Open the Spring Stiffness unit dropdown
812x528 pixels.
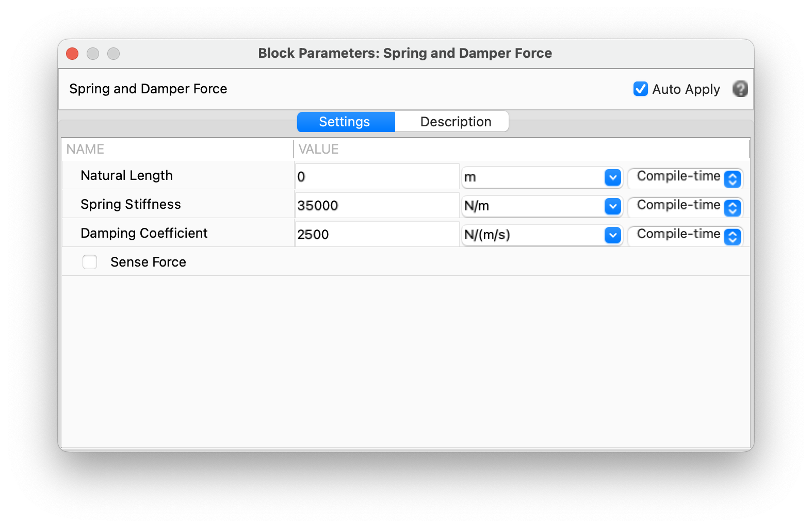tap(612, 206)
